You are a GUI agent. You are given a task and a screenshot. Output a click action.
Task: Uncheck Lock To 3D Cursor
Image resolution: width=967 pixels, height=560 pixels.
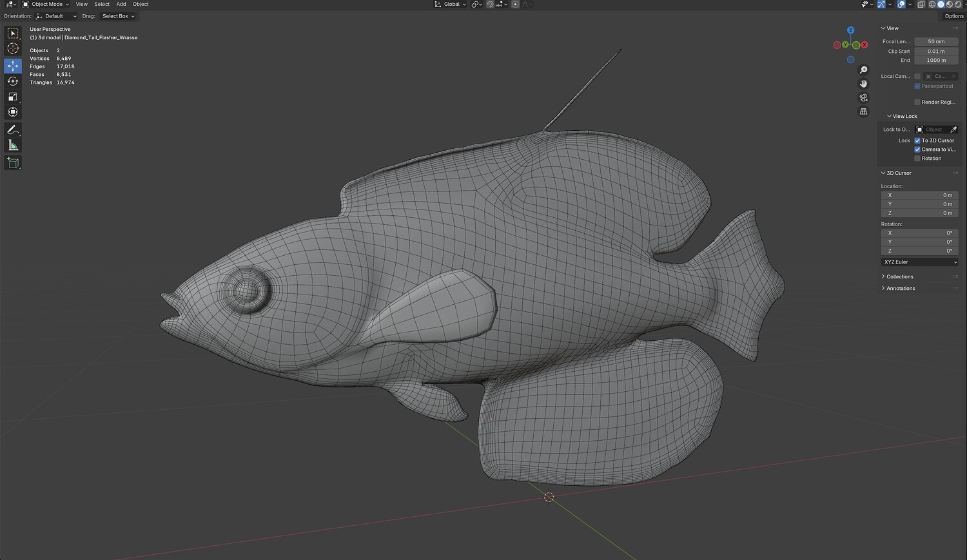coord(917,140)
